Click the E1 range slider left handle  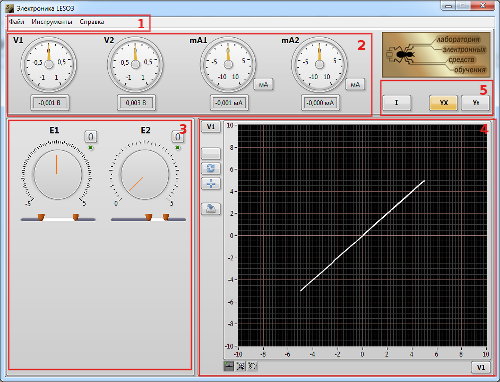(x=41, y=217)
